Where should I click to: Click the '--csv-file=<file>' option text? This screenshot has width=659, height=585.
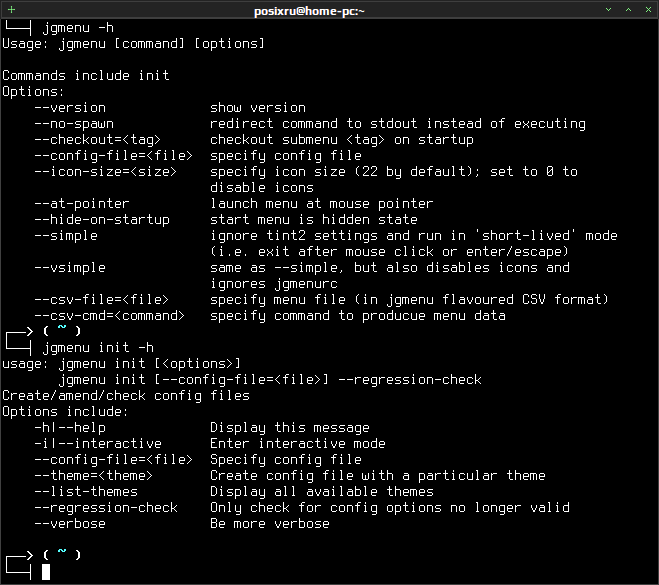[x=101, y=300]
